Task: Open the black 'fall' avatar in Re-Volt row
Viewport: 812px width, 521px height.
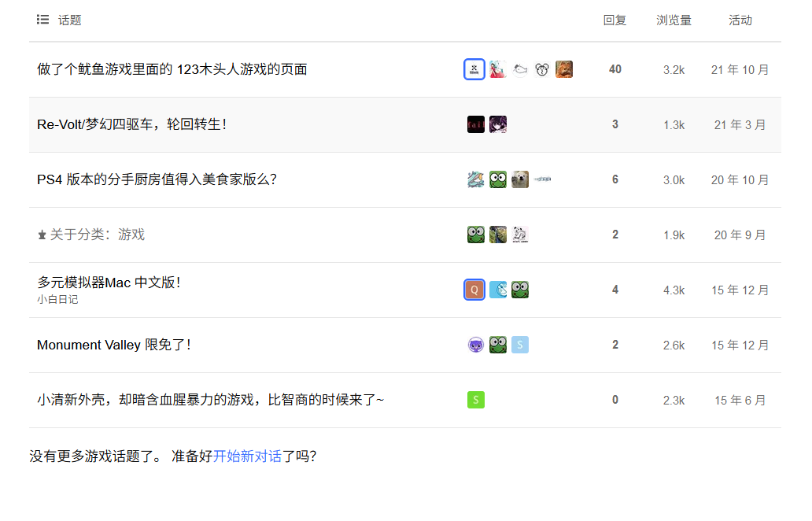Action: point(476,124)
